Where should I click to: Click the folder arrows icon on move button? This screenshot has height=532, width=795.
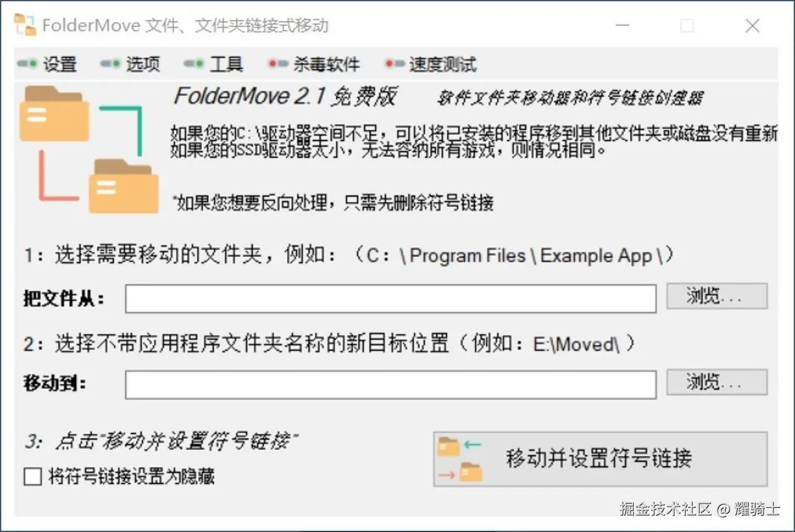tap(460, 459)
